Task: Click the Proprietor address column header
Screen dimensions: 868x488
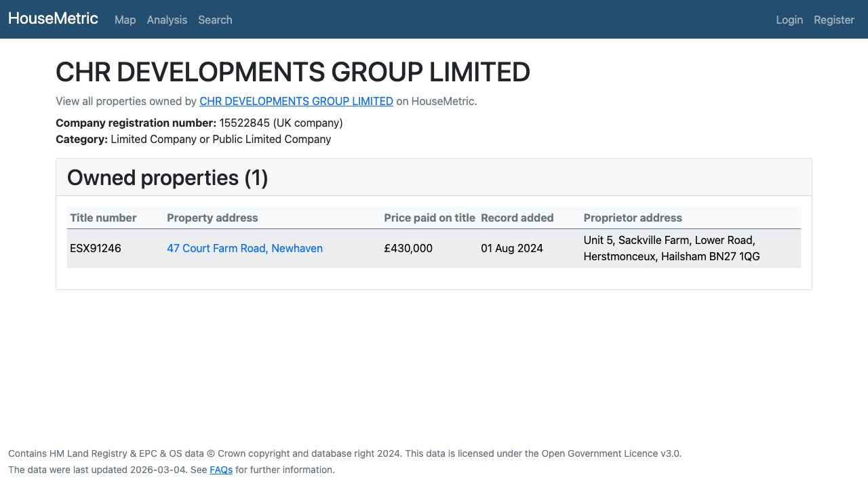Action: pyautogui.click(x=633, y=218)
